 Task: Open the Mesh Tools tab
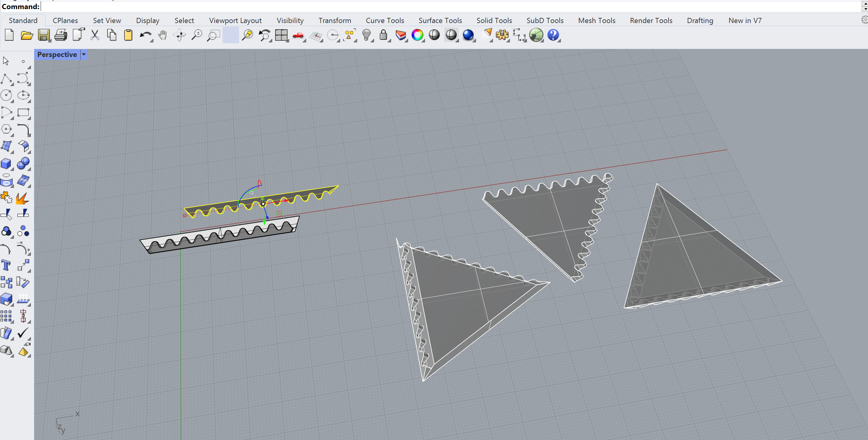(x=596, y=21)
